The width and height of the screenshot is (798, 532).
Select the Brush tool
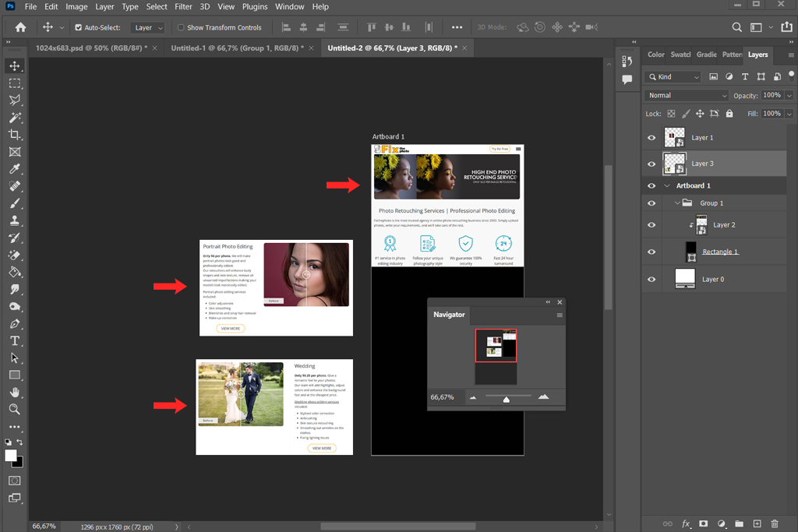click(x=15, y=203)
